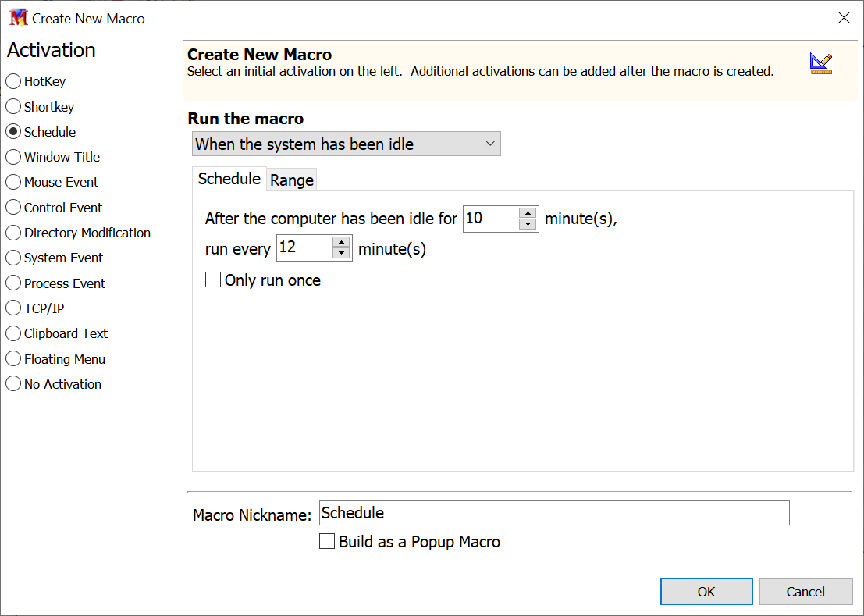Click the idle minutes input box

pyautogui.click(x=490, y=219)
